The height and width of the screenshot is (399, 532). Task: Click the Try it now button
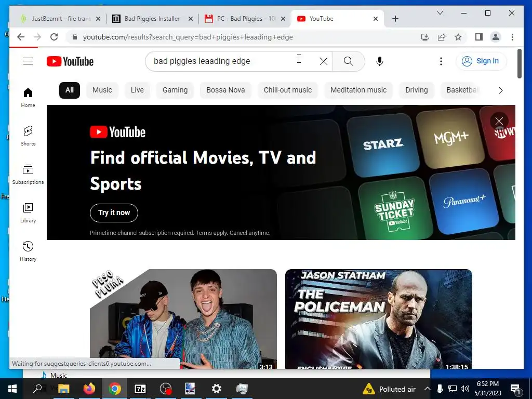pos(114,212)
